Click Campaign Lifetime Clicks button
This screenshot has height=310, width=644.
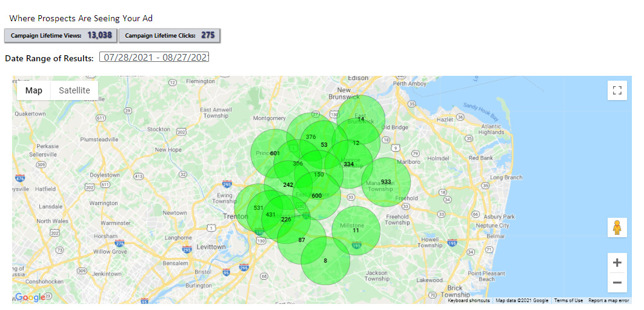(x=169, y=36)
